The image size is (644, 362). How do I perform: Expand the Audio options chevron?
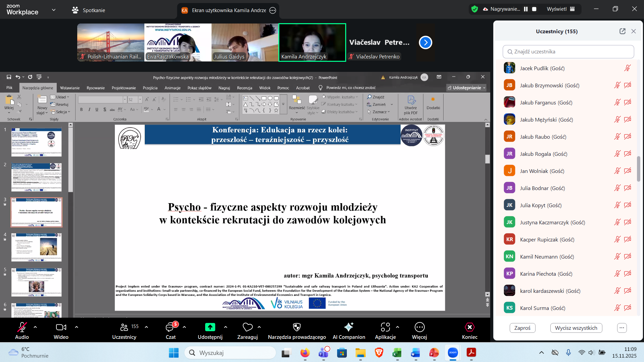pyautogui.click(x=35, y=327)
